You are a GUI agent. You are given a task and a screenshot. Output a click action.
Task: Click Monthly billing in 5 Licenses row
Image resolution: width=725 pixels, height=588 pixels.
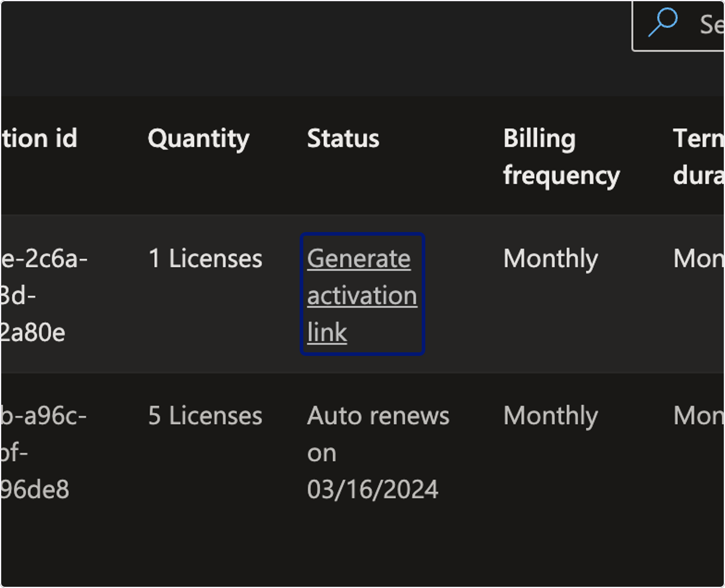pos(550,416)
